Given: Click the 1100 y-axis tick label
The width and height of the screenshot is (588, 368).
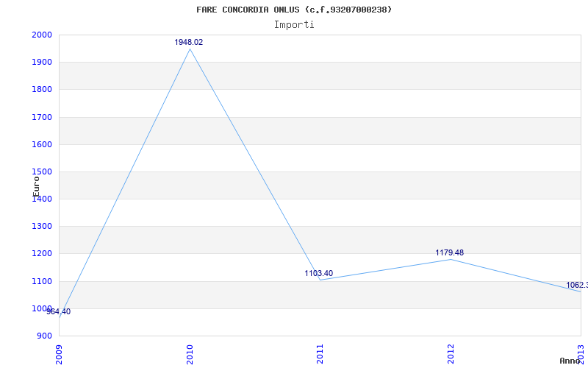Looking at the screenshot, I should [43, 281].
